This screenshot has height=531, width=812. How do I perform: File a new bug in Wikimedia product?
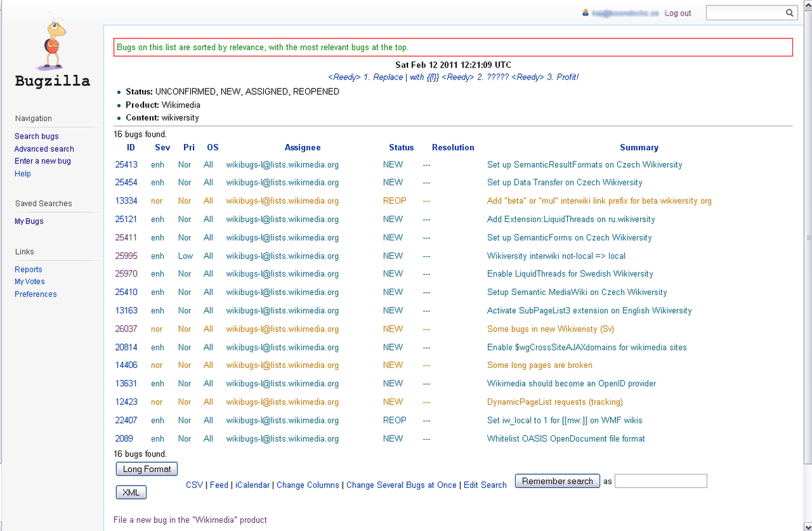click(190, 520)
